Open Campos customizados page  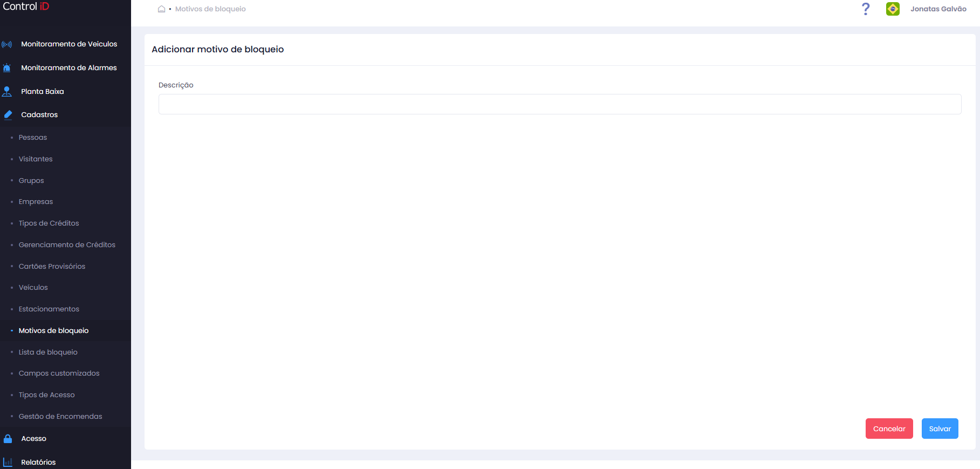pos(59,373)
